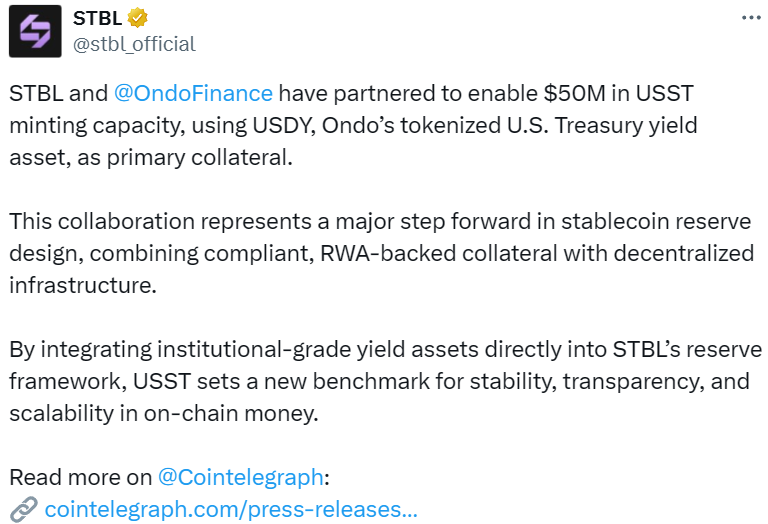This screenshot has height=524, width=768.
Task: Visit the @OndoFinance mention
Action: [x=193, y=94]
